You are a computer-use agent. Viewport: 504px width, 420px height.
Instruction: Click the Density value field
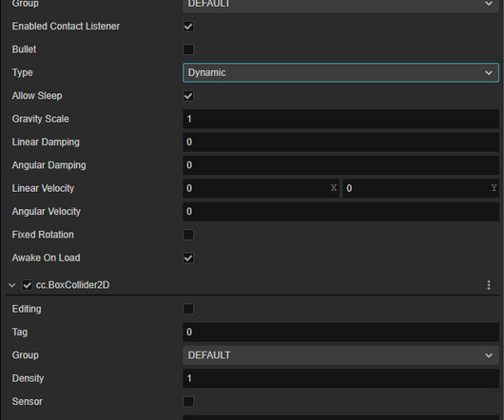340,378
